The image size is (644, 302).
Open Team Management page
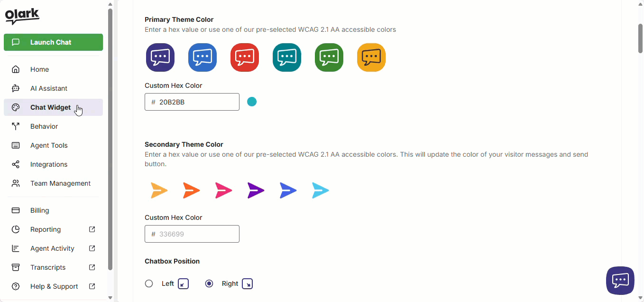[60, 183]
